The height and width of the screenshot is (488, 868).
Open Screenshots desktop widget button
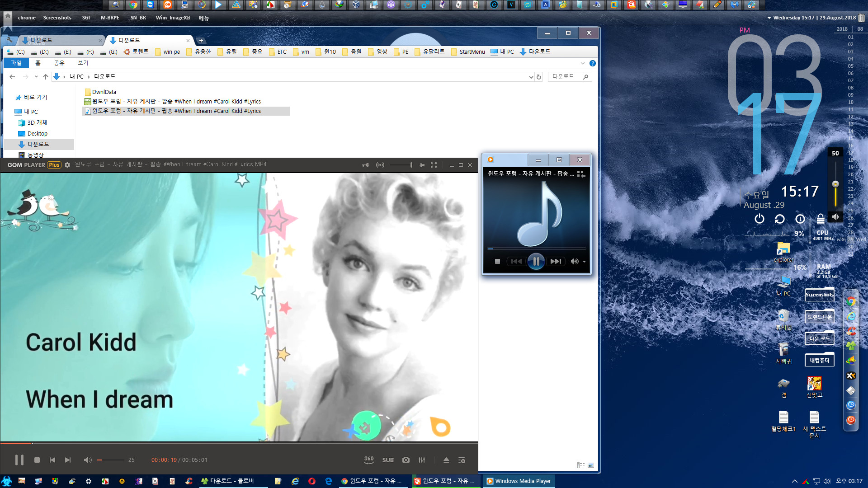(x=820, y=295)
